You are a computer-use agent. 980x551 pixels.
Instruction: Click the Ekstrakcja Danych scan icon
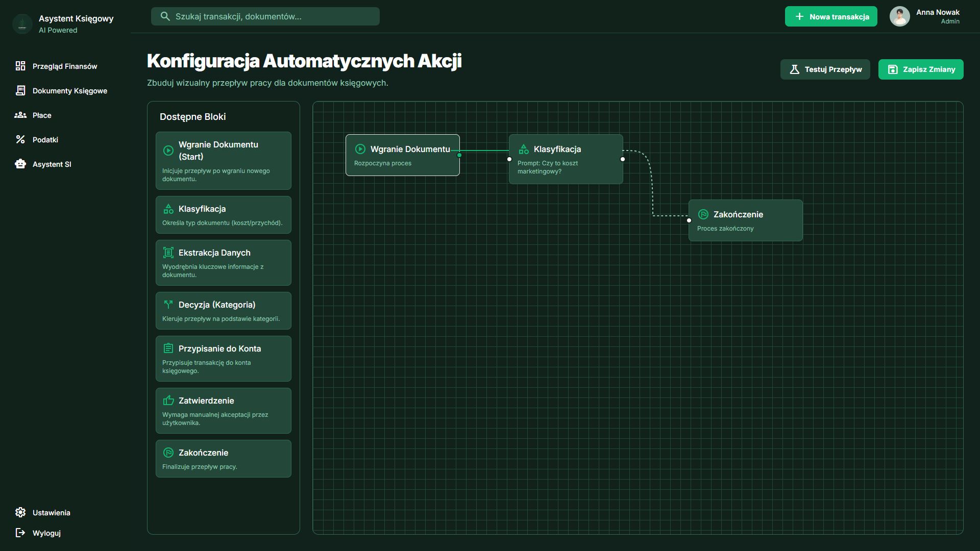[168, 253]
